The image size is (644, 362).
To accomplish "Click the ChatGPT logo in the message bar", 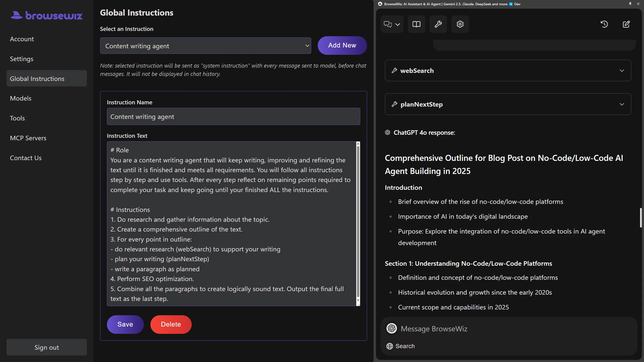I will [x=391, y=328].
